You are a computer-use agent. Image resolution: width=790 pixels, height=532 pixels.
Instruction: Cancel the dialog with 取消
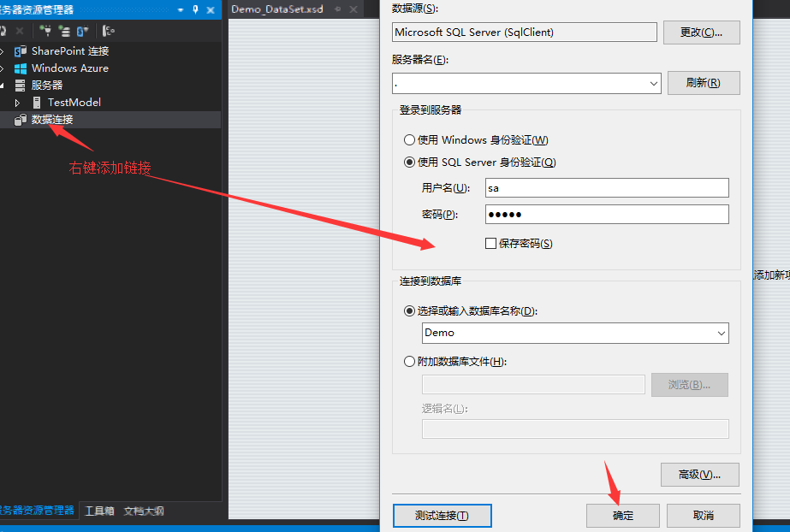pyautogui.click(x=704, y=516)
